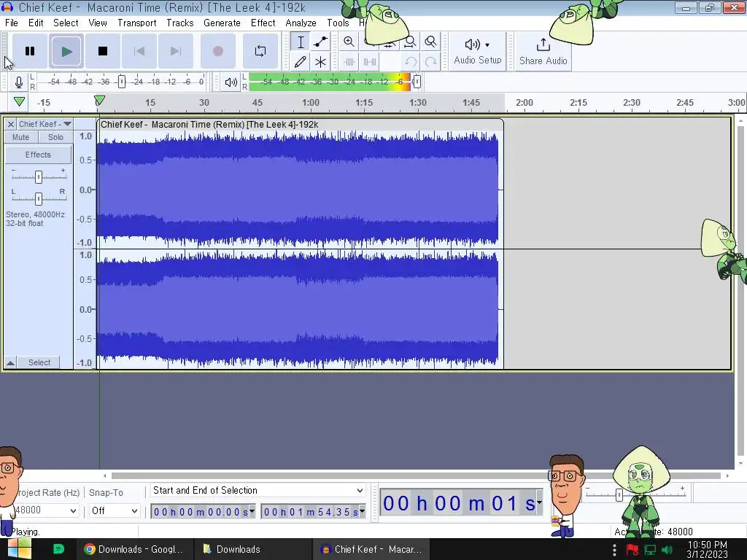747x560 pixels.
Task: Click Trim audio outside selection
Action: [x=349, y=62]
